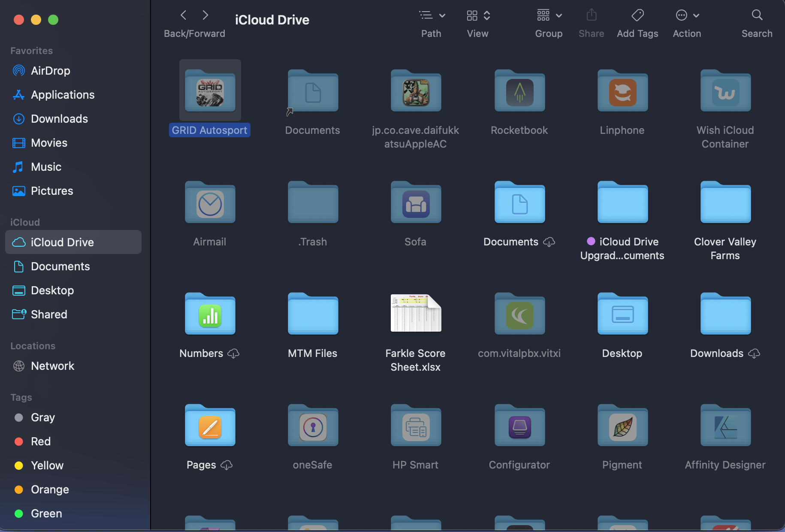Filter by the Orange tag
Screen dimensions: 785x532
click(x=73, y=490)
